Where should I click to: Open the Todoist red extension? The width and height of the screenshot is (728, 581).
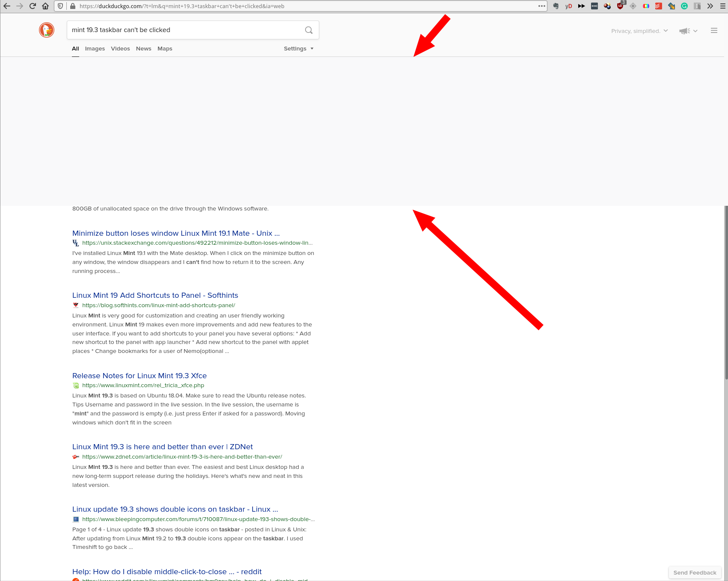[x=659, y=6]
